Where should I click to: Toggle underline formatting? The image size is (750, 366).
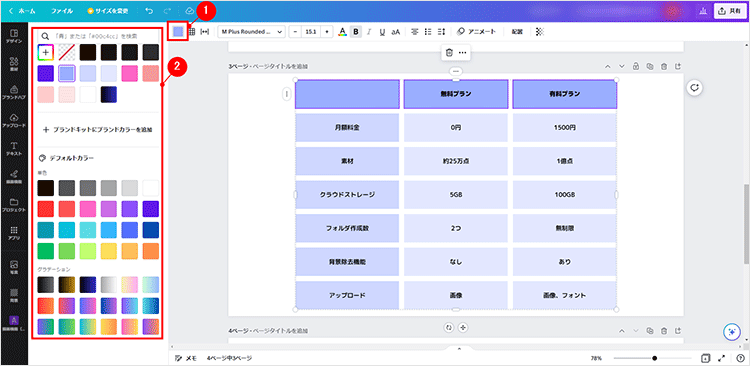coord(382,32)
